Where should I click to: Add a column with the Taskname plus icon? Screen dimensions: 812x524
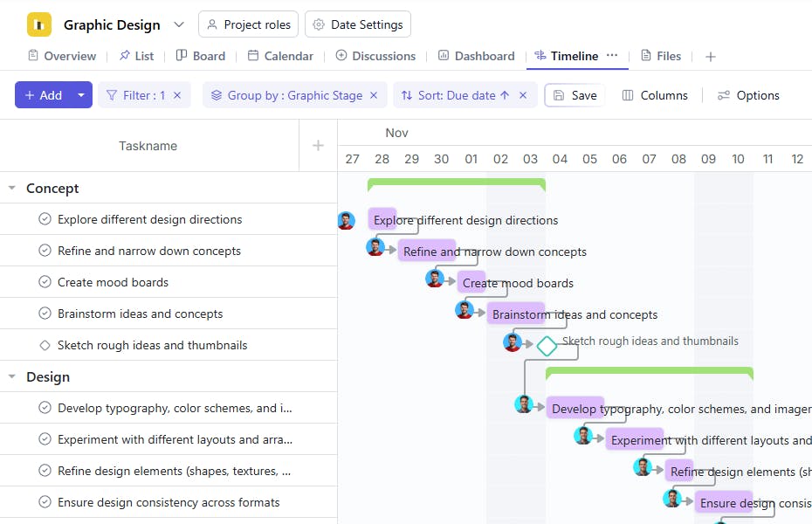318,146
